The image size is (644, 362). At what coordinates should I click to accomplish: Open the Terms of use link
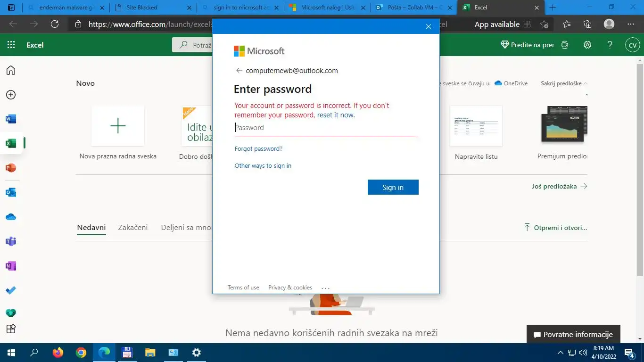tap(243, 288)
